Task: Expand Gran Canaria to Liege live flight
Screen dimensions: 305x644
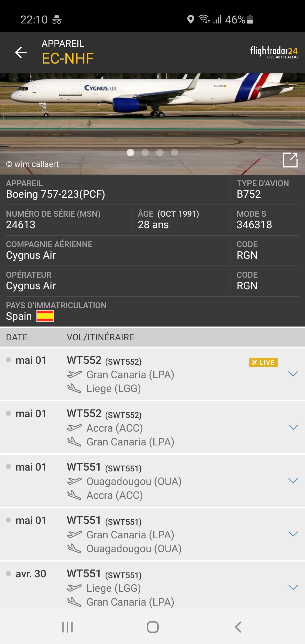Action: tap(293, 374)
